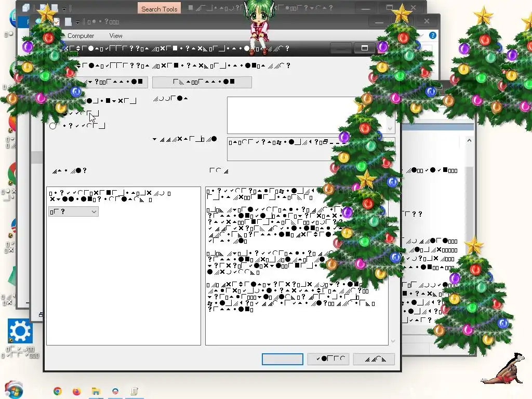Click the blue help question mark icon
Image resolution: width=532 pixels, height=399 pixels.
(x=433, y=35)
